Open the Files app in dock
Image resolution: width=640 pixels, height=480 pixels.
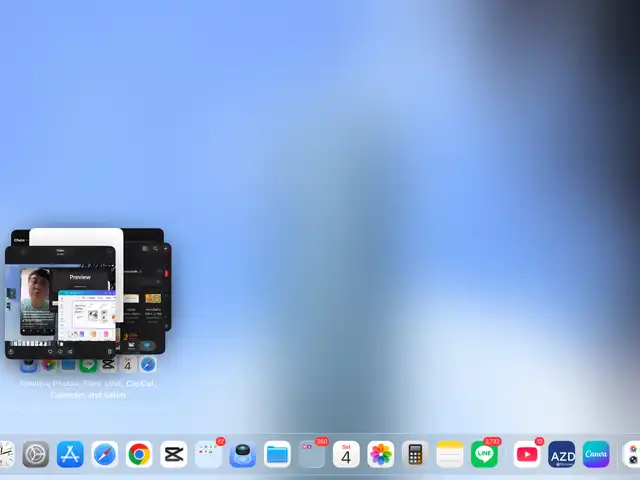(x=277, y=455)
